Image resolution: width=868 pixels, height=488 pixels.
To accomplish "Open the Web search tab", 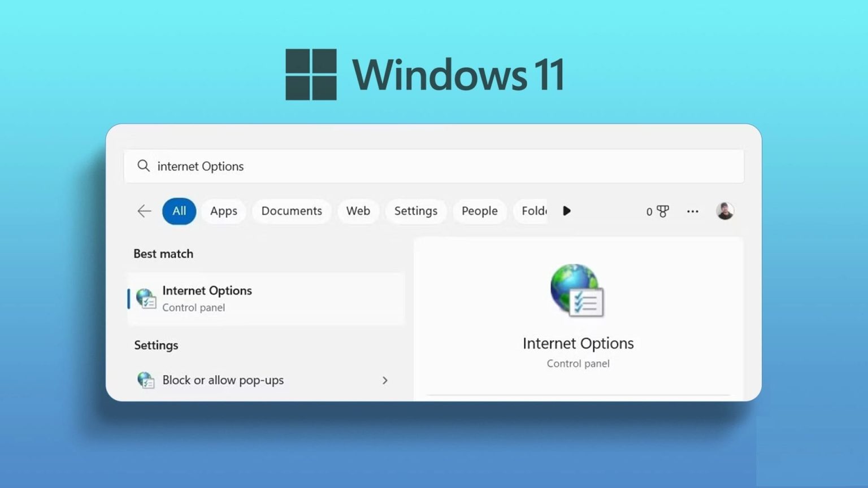I will (358, 211).
